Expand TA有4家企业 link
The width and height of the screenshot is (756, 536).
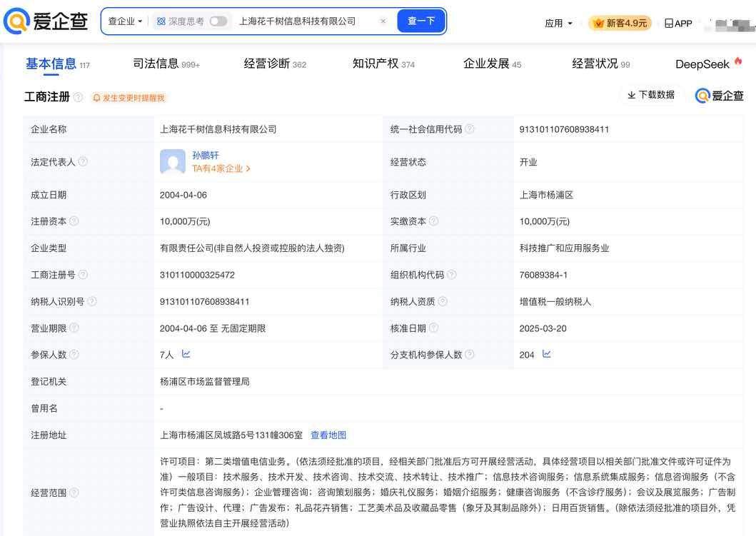[221, 168]
